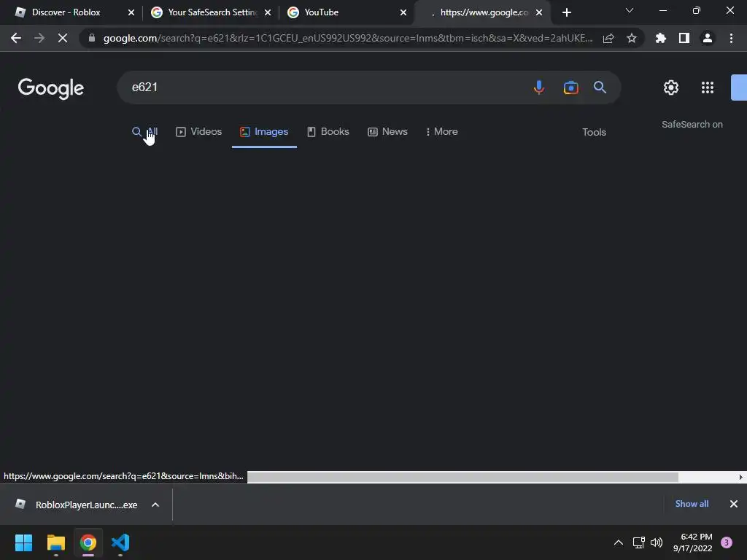This screenshot has height=560, width=747.
Task: Select the Books results tab
Action: (328, 131)
